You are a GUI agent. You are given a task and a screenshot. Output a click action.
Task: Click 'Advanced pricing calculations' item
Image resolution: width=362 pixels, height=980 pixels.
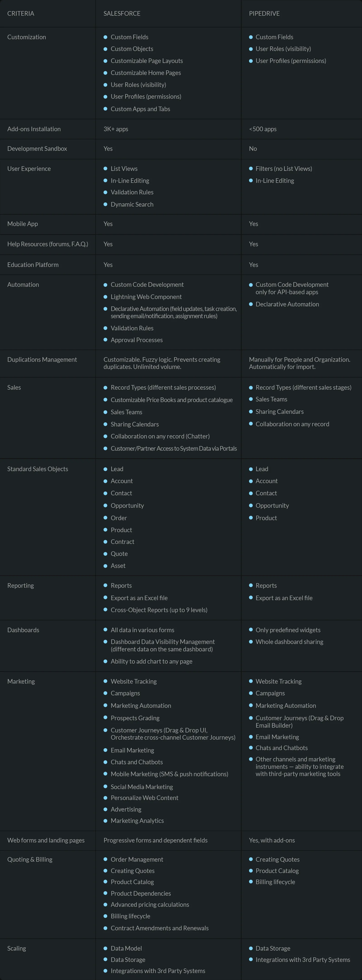[150, 905]
